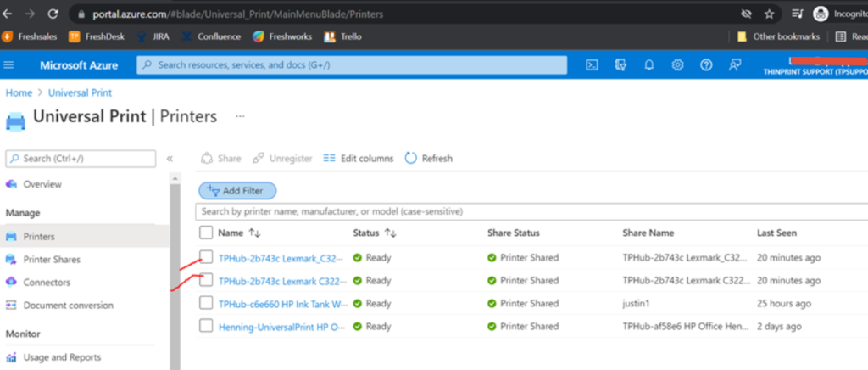Open the ellipsis menu beside Printers title

(x=240, y=117)
